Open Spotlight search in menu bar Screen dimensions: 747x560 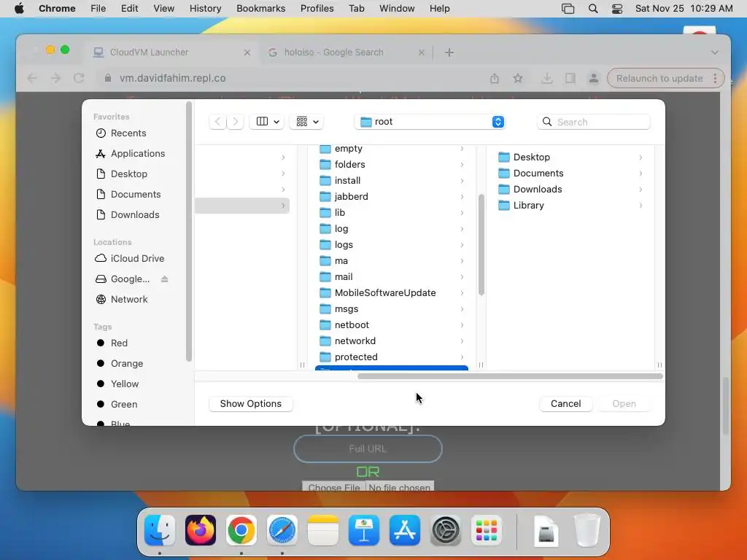click(x=593, y=9)
